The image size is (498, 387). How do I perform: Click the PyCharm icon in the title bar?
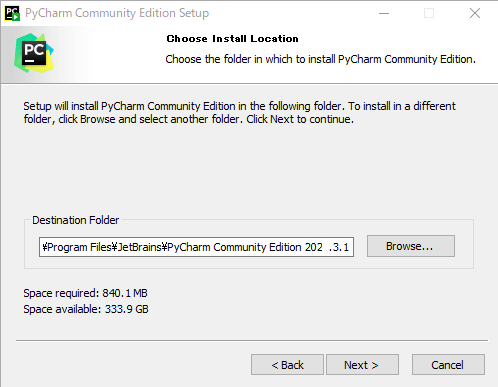tap(12, 13)
